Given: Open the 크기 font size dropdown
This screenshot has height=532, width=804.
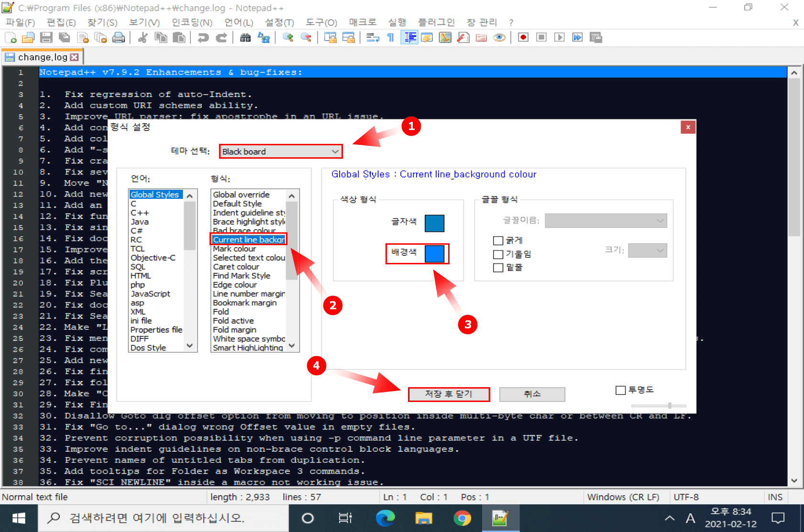Looking at the screenshot, I should [x=648, y=250].
